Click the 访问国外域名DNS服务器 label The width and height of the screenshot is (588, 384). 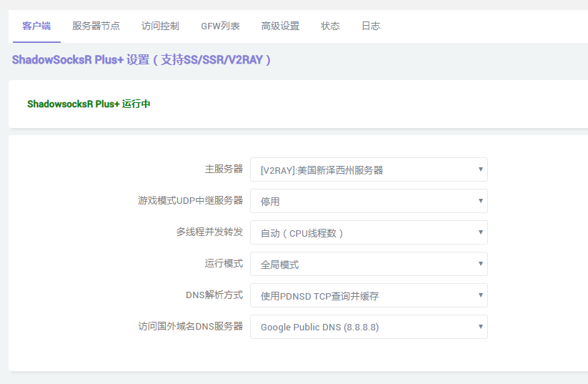[191, 326]
